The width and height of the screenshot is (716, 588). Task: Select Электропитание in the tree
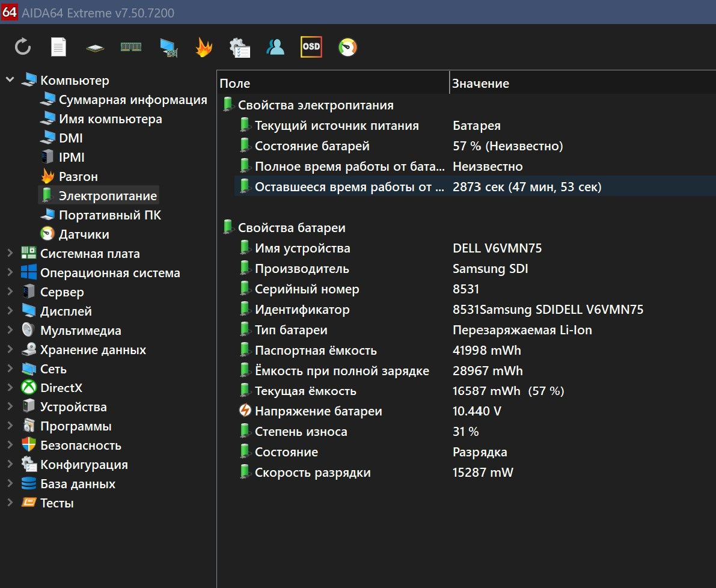tap(108, 195)
